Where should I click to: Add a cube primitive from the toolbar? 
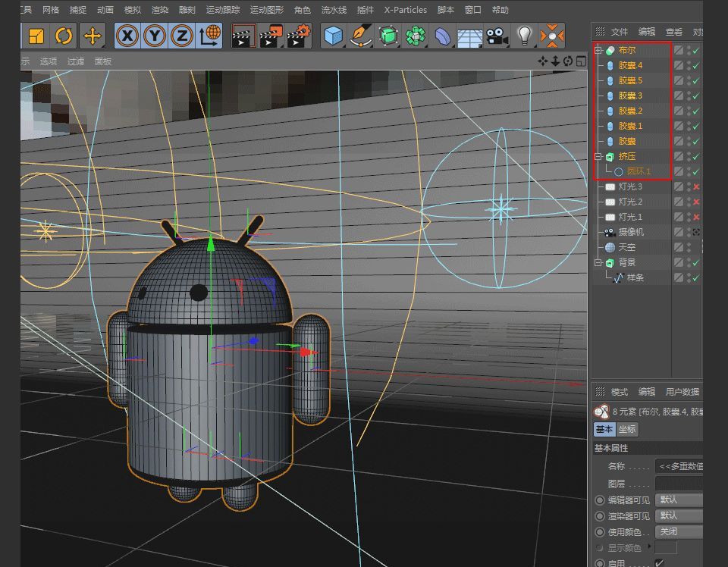pos(333,36)
